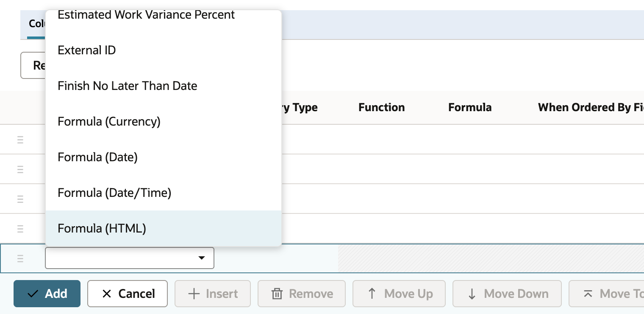Click the Add button
Image resolution: width=644 pixels, height=314 pixels.
(47, 294)
